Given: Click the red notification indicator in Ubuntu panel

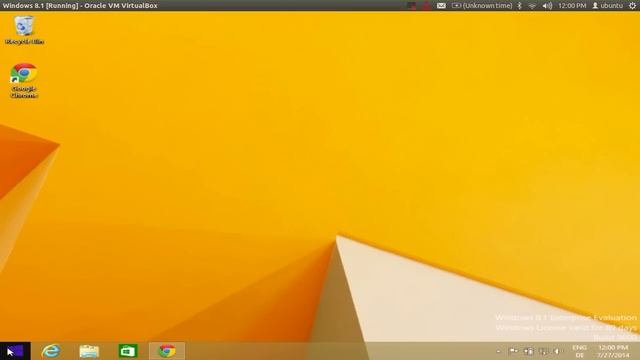Looking at the screenshot, I should pos(426,6).
